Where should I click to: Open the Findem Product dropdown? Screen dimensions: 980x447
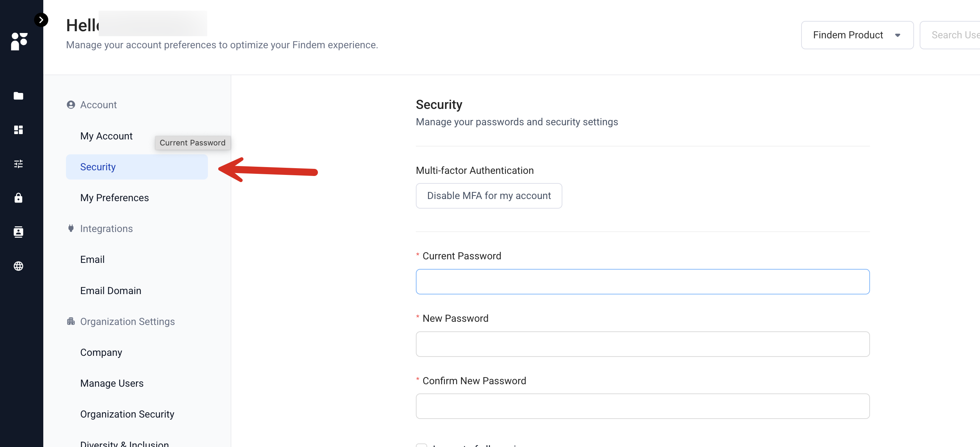tap(857, 35)
